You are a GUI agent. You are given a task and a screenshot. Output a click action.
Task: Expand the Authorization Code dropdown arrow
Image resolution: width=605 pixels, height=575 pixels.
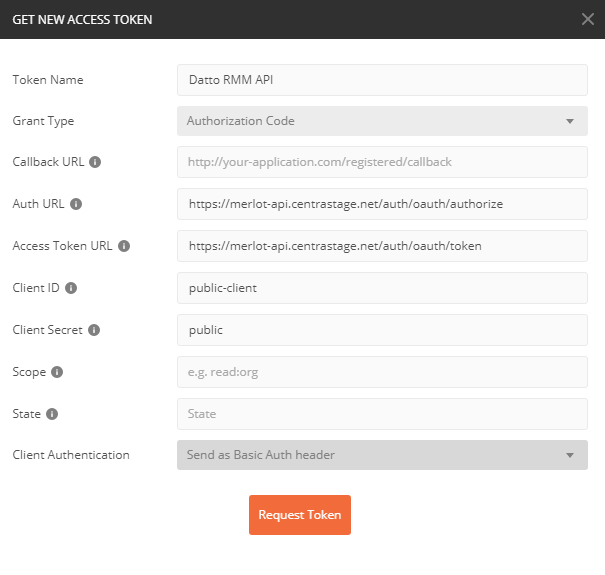point(570,121)
